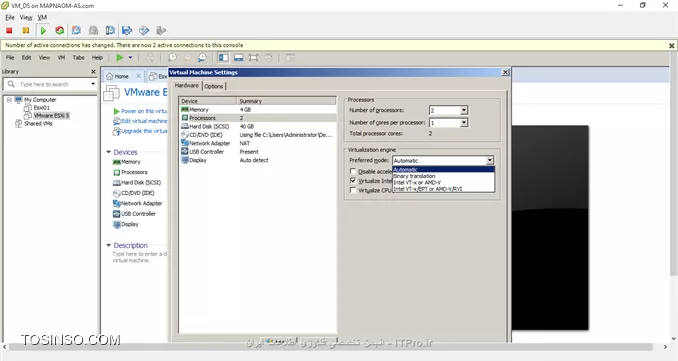Select VMware ESXi 5 in the Library tree
The width and height of the screenshot is (678, 361).
click(51, 115)
